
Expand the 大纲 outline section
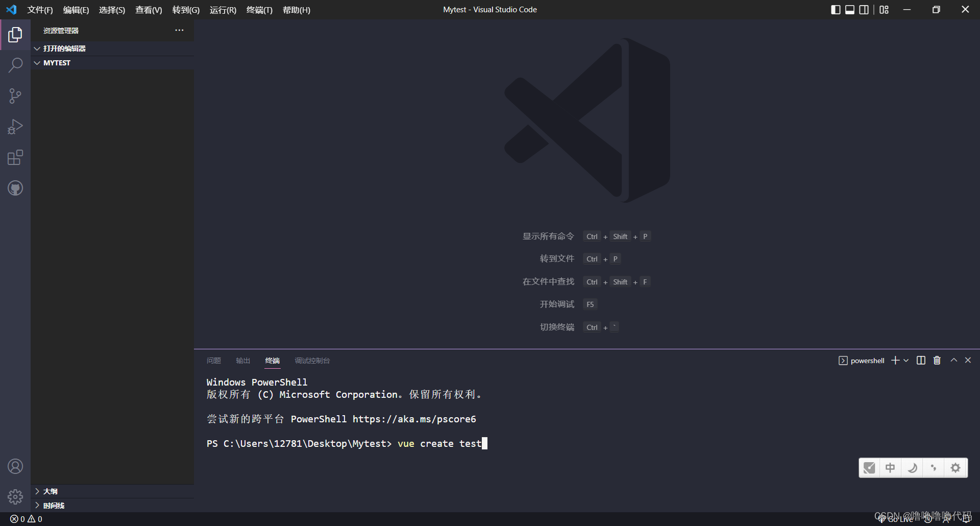coord(112,491)
